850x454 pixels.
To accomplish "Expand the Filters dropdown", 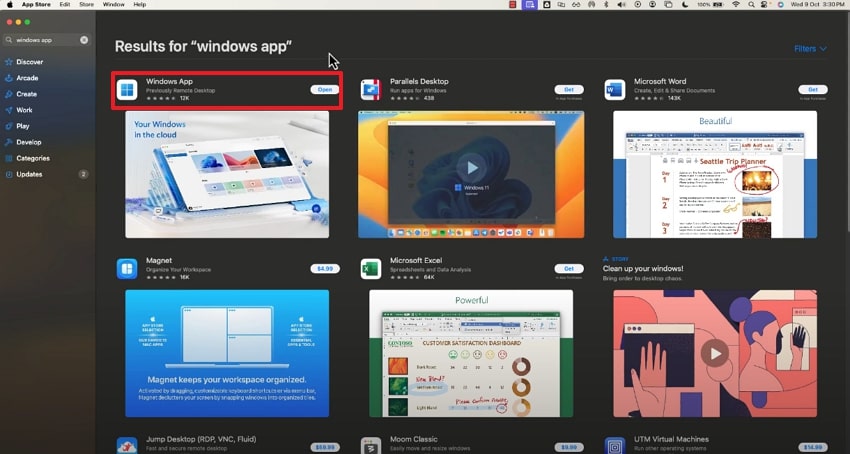I will click(810, 49).
